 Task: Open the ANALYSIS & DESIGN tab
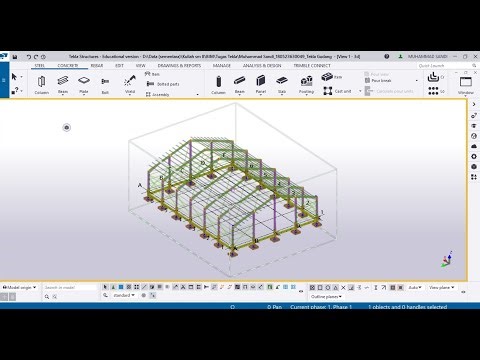point(262,66)
